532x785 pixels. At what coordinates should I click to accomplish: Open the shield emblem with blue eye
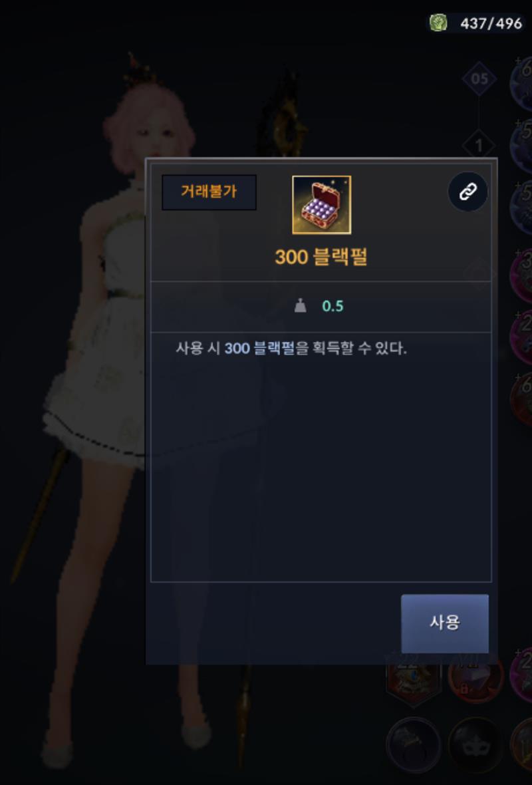pos(414,681)
